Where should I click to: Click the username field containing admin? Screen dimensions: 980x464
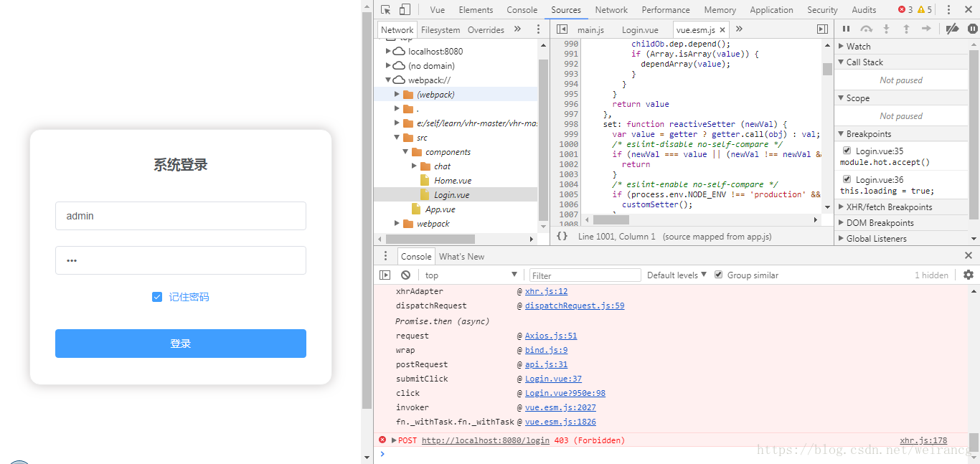(181, 216)
